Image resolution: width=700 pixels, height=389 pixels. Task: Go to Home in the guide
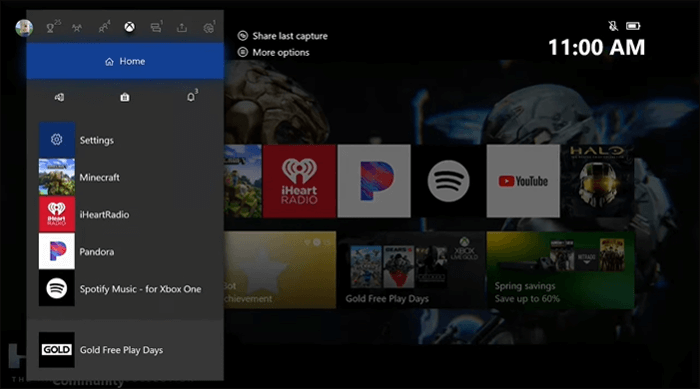(x=125, y=61)
